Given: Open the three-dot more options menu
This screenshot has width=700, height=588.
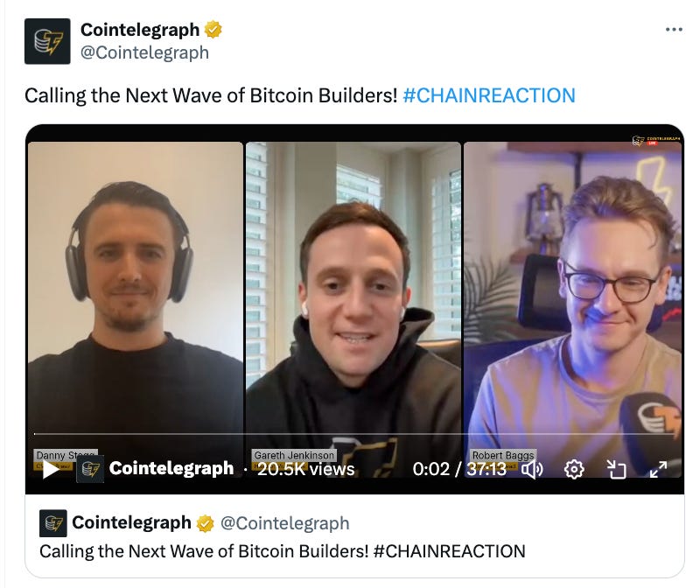Looking at the screenshot, I should (674, 30).
